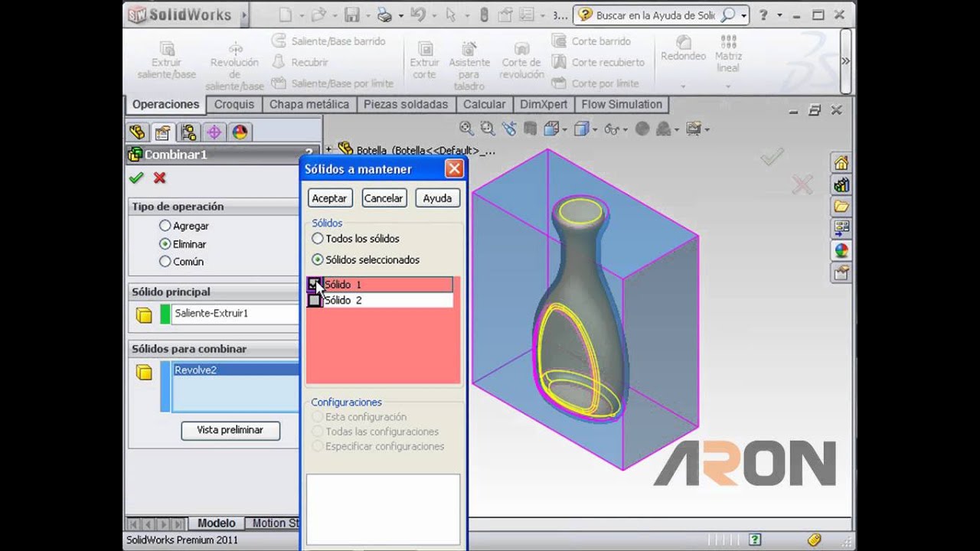Switch to the Piezas soldadas tab
The height and width of the screenshot is (551, 980).
click(406, 104)
